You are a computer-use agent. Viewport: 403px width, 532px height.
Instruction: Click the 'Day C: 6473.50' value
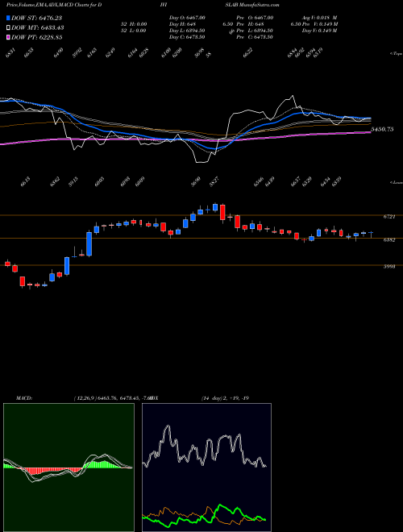click(x=187, y=37)
